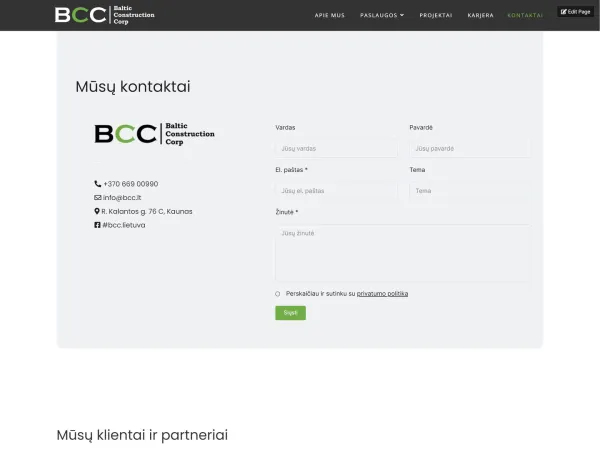Select the Kontaktai menu item
This screenshot has width=600, height=450.
click(x=525, y=15)
